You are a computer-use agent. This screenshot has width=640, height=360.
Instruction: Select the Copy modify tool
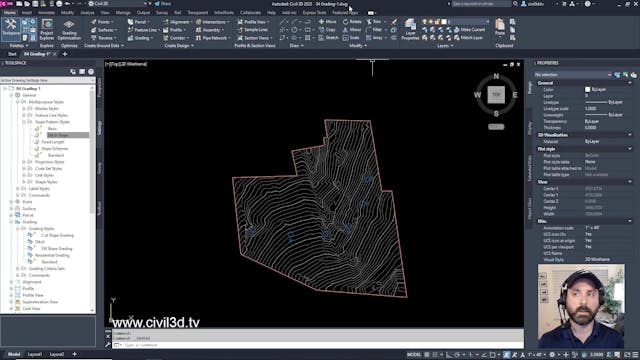327,30
